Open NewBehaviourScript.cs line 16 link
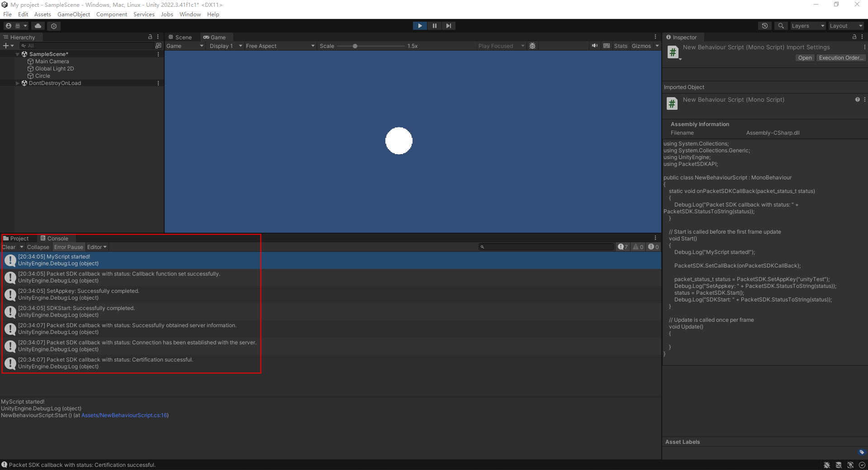This screenshot has height=470, width=868. pyautogui.click(x=124, y=415)
